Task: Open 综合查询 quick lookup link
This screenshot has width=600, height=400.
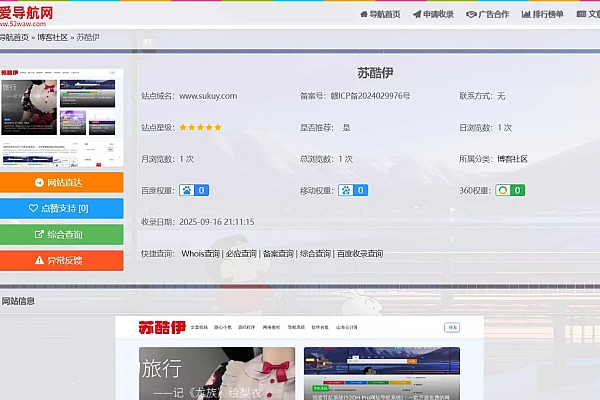Action: coord(315,253)
